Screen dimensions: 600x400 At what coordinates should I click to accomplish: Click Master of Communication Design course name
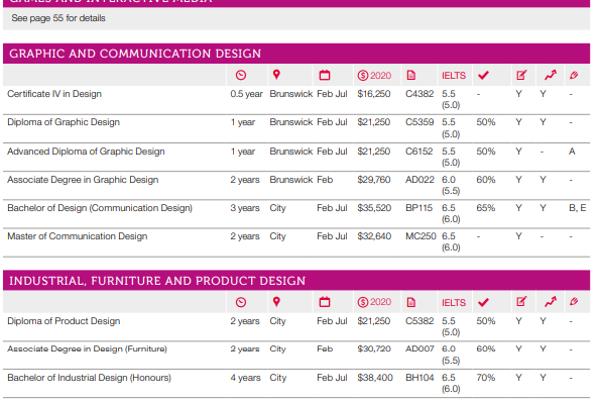(76, 237)
